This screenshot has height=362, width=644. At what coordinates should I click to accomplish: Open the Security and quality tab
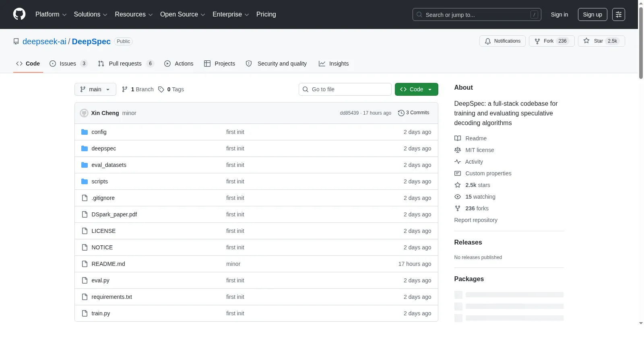coord(276,64)
